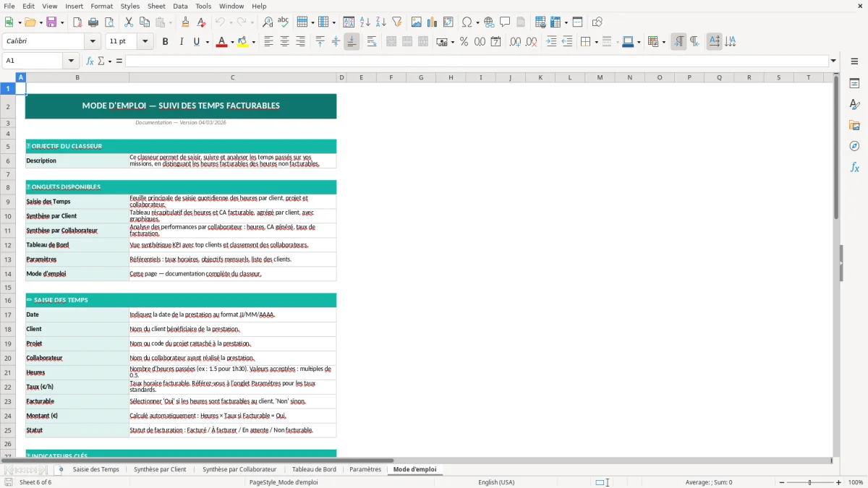Open the Calibri font name dropdown
The width and height of the screenshot is (868, 488).
point(92,42)
